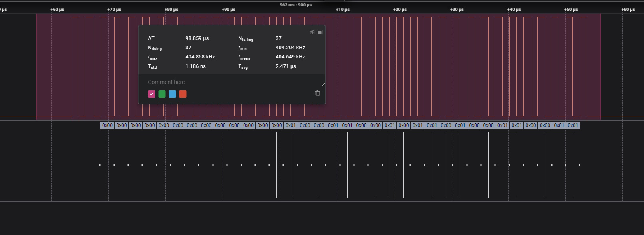Click the comment box resize handle
Image resolution: width=644 pixels, height=235 pixels.
coord(323,84)
